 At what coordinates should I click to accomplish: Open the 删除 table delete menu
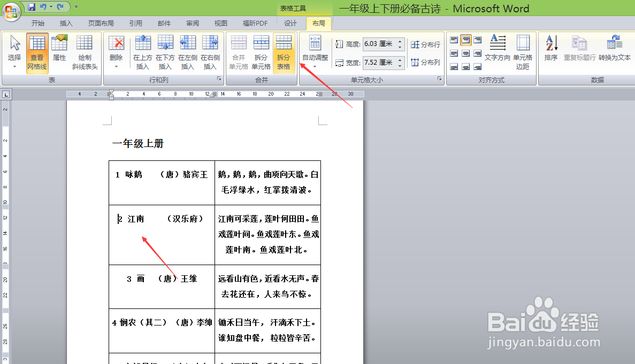tap(116, 52)
